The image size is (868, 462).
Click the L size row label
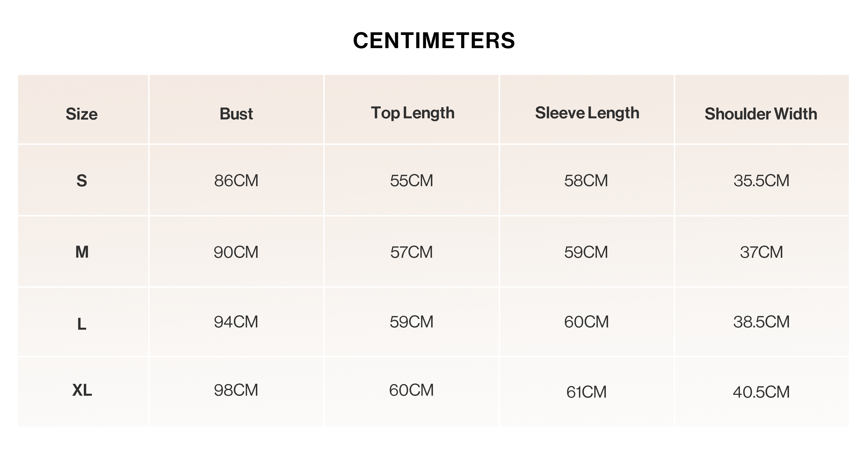(x=82, y=324)
